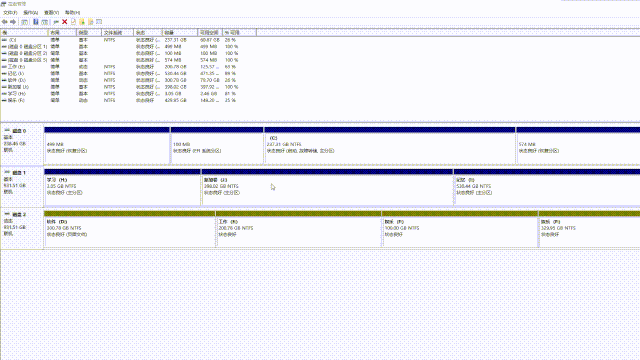
Task: Click the console tree toolbar icon after Forward
Action: pyautogui.click(x=24, y=22)
